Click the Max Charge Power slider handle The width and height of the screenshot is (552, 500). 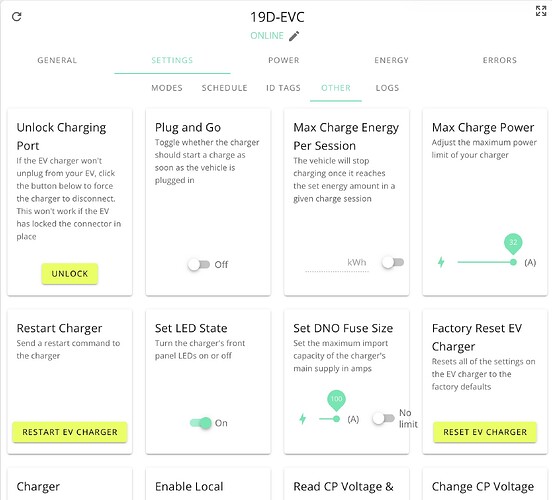[513, 262]
